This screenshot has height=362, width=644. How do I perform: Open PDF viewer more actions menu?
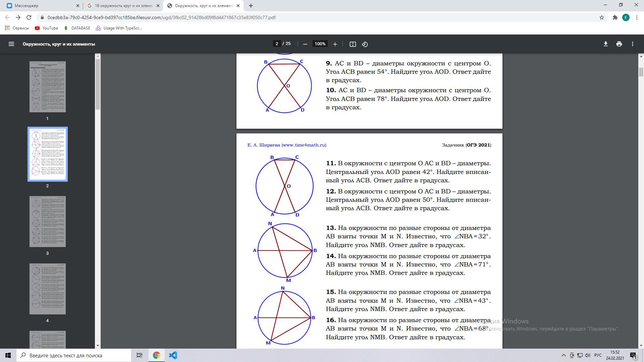pos(632,44)
